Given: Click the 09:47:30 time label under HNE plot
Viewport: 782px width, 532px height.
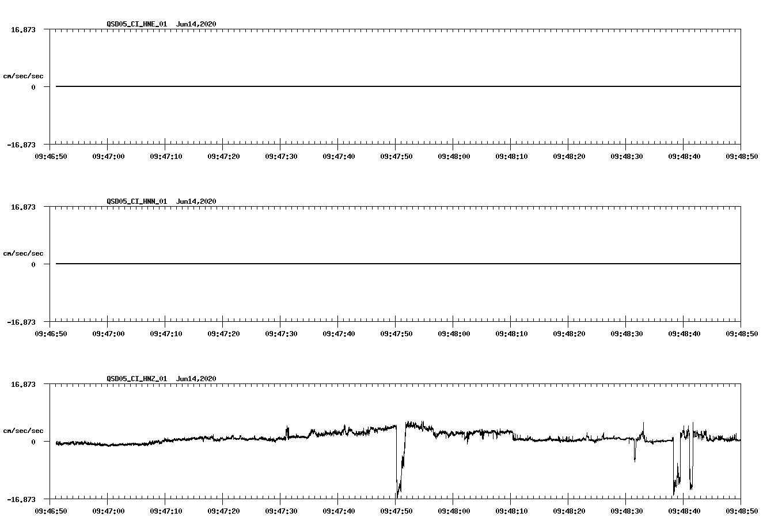Looking at the screenshot, I should pyautogui.click(x=281, y=156).
